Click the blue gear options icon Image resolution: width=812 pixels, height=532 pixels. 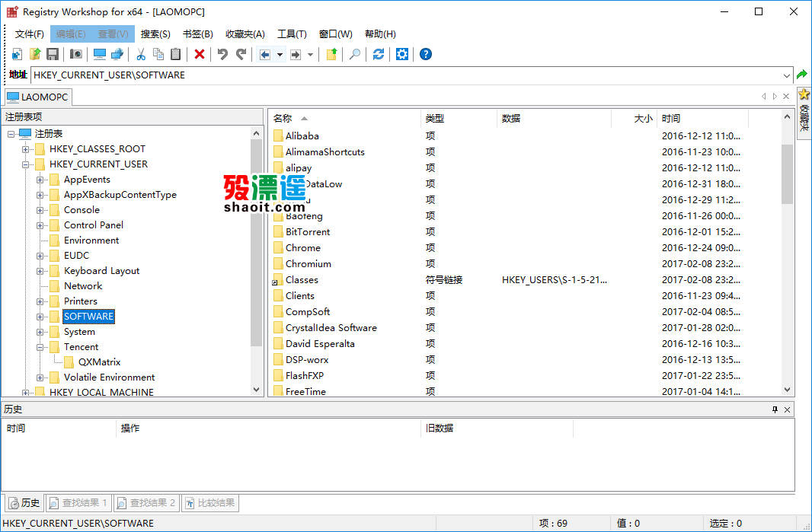pyautogui.click(x=402, y=54)
